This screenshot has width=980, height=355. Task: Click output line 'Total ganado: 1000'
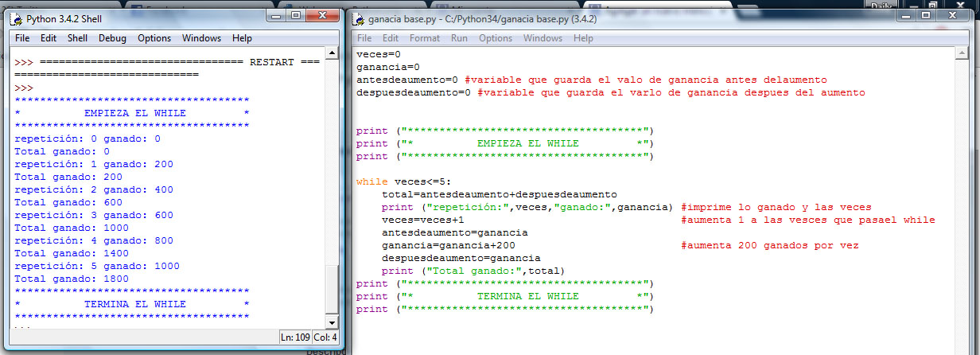pyautogui.click(x=72, y=228)
